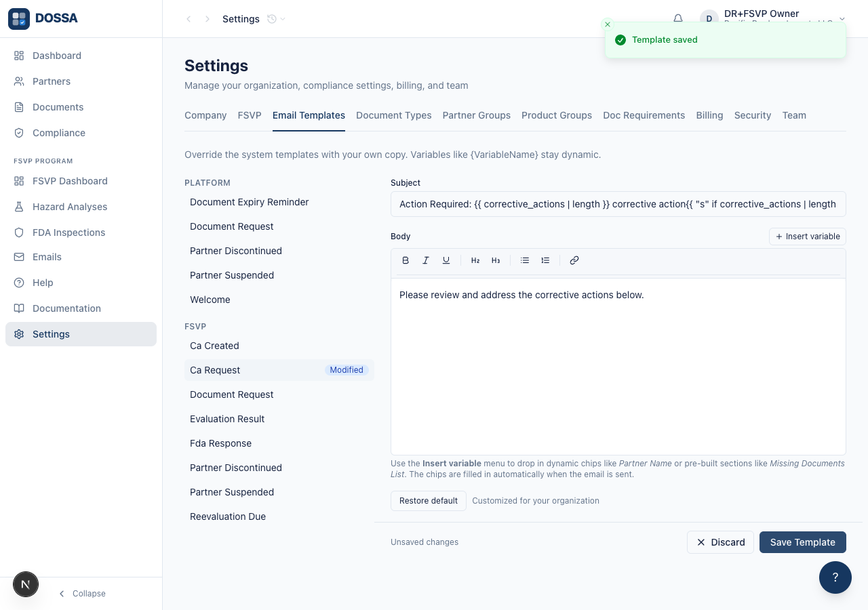The height and width of the screenshot is (610, 868).
Task: Open the Doc Requirements tab
Action: pyautogui.click(x=644, y=115)
